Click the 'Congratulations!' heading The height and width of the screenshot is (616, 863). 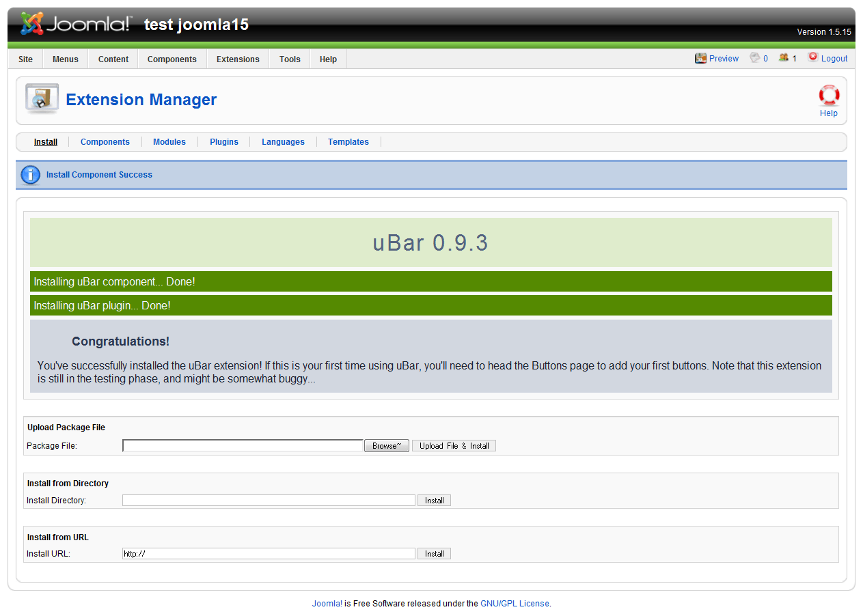121,341
